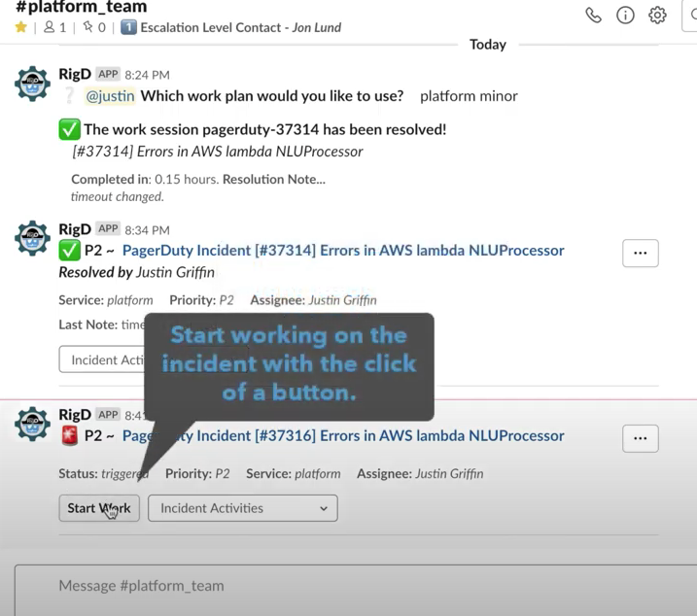Open more actions for incident #37314

click(640, 254)
